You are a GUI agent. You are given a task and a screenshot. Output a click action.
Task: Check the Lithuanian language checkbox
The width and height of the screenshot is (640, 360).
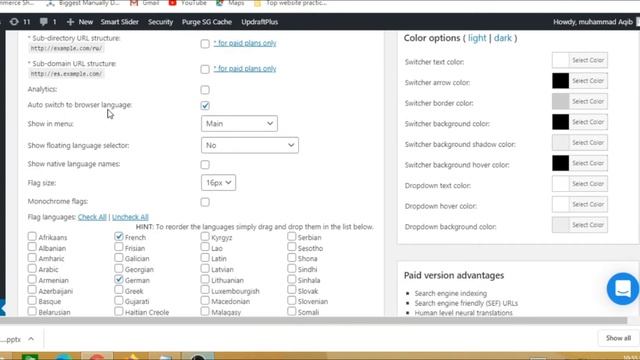[205, 279]
